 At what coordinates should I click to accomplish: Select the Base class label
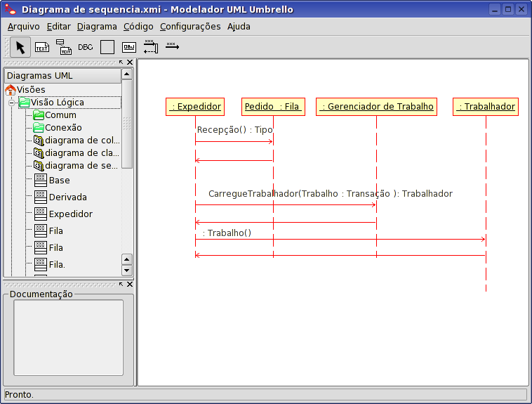click(60, 181)
